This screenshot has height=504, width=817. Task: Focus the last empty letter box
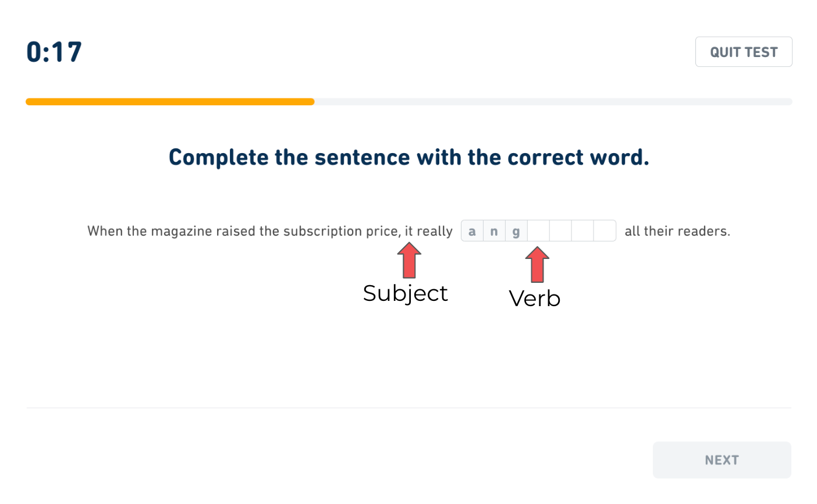pos(605,231)
